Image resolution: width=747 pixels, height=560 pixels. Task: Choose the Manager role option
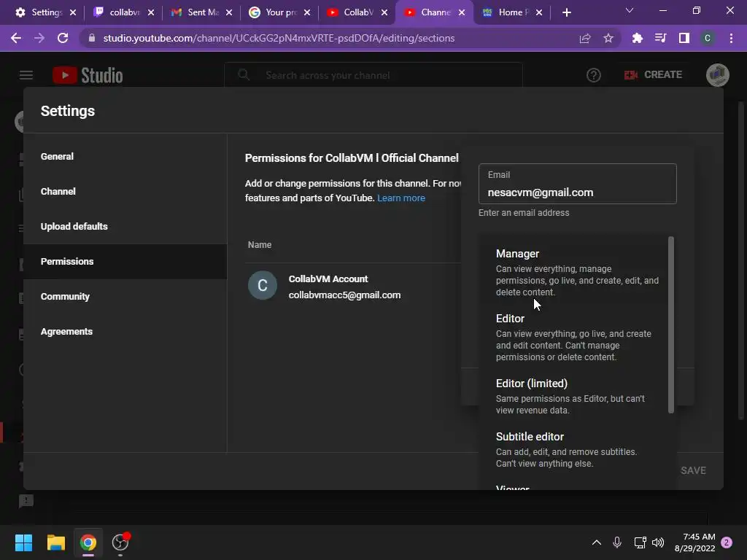573,272
